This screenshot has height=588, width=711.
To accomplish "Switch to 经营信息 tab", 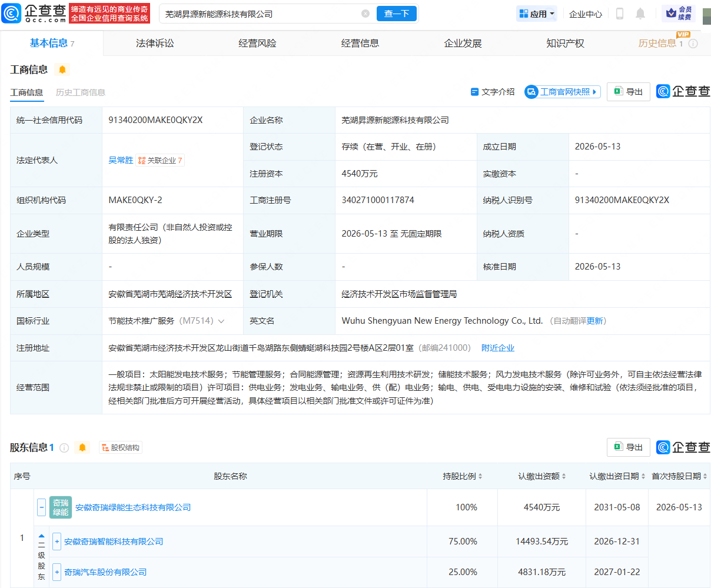I will [360, 44].
